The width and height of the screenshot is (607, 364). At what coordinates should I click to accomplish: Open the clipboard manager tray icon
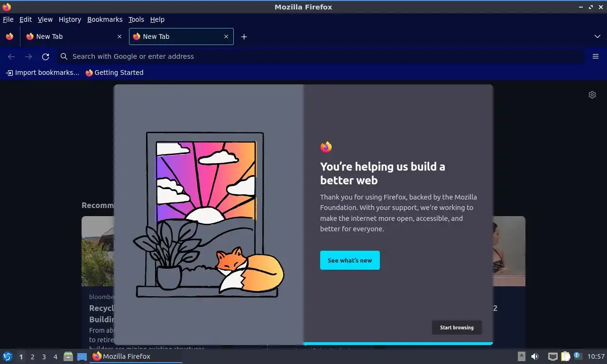click(x=565, y=356)
